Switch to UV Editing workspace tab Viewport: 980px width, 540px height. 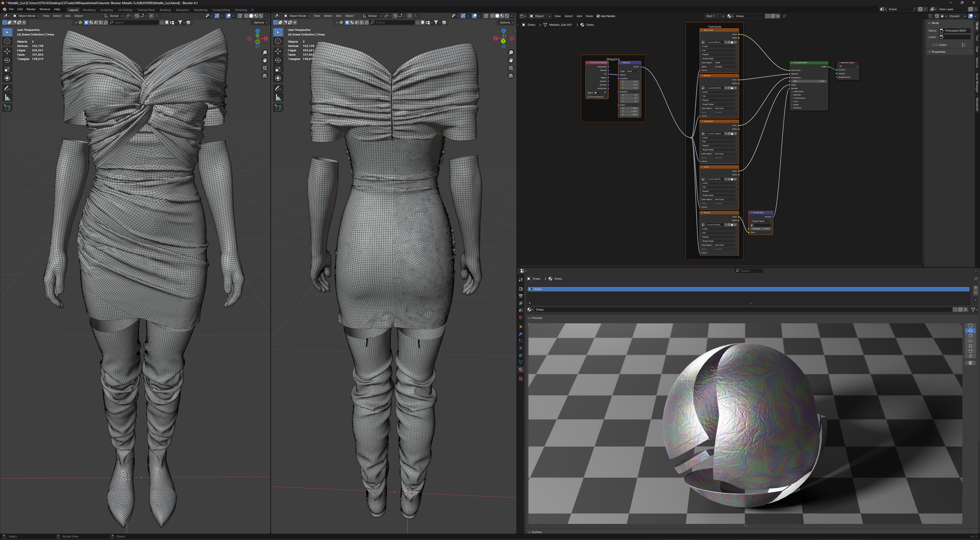[x=125, y=10]
